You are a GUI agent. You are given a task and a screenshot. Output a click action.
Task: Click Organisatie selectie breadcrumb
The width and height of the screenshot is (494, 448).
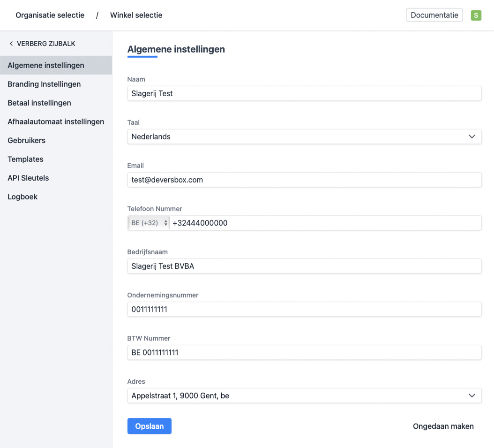[x=50, y=15]
